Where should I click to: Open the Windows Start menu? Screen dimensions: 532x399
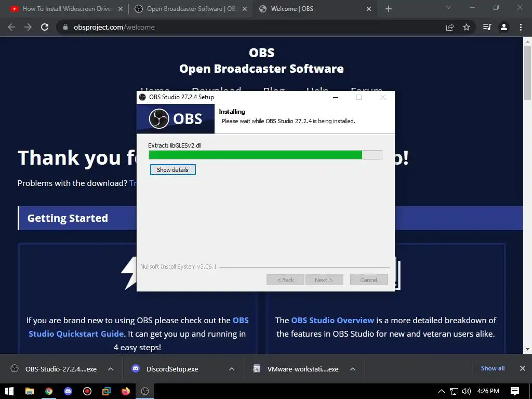(9, 391)
